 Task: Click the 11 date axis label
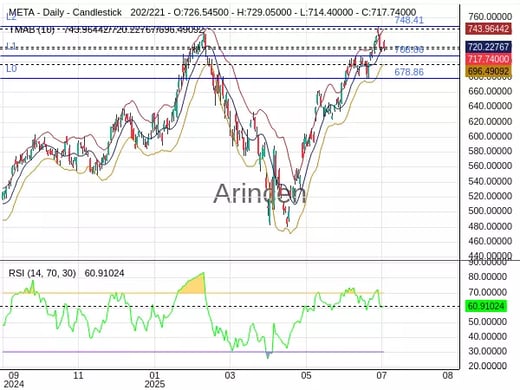point(78,376)
